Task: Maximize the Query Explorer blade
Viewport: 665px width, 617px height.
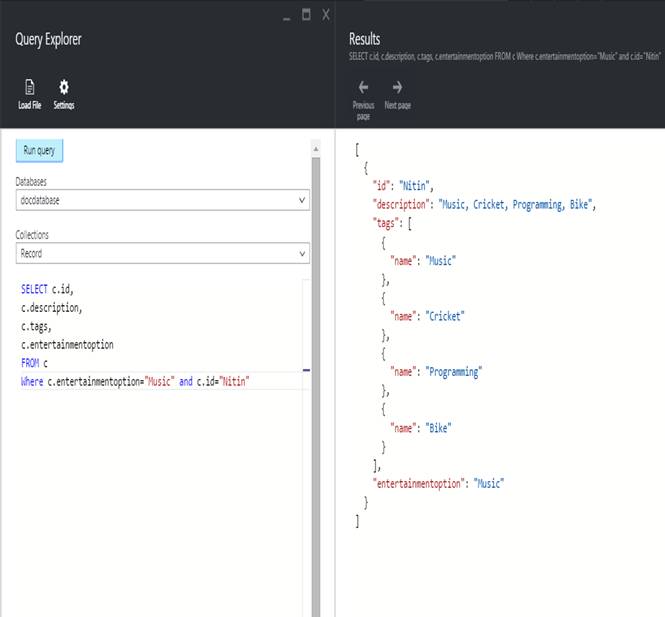Action: [x=307, y=15]
